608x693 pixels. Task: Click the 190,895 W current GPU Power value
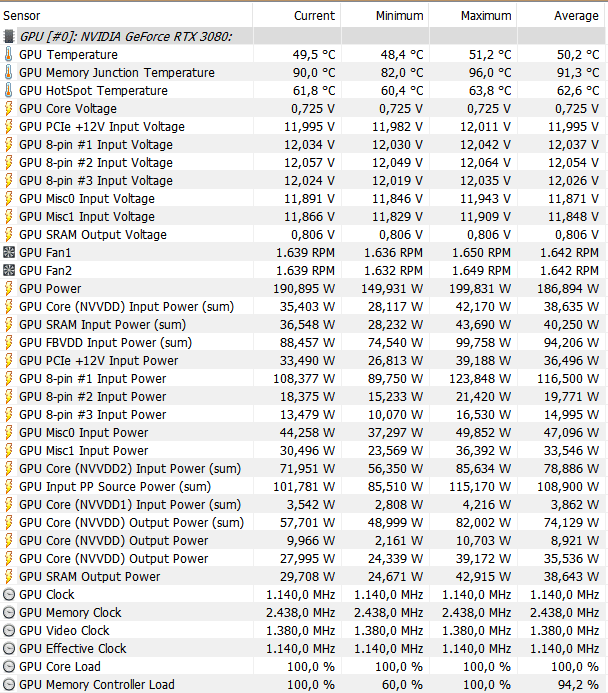304,289
